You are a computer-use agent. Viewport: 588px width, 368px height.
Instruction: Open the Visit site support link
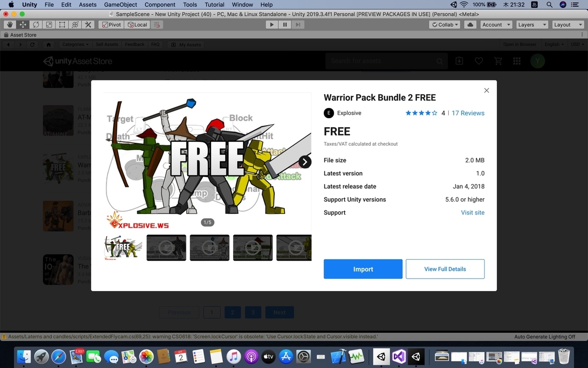pyautogui.click(x=473, y=212)
